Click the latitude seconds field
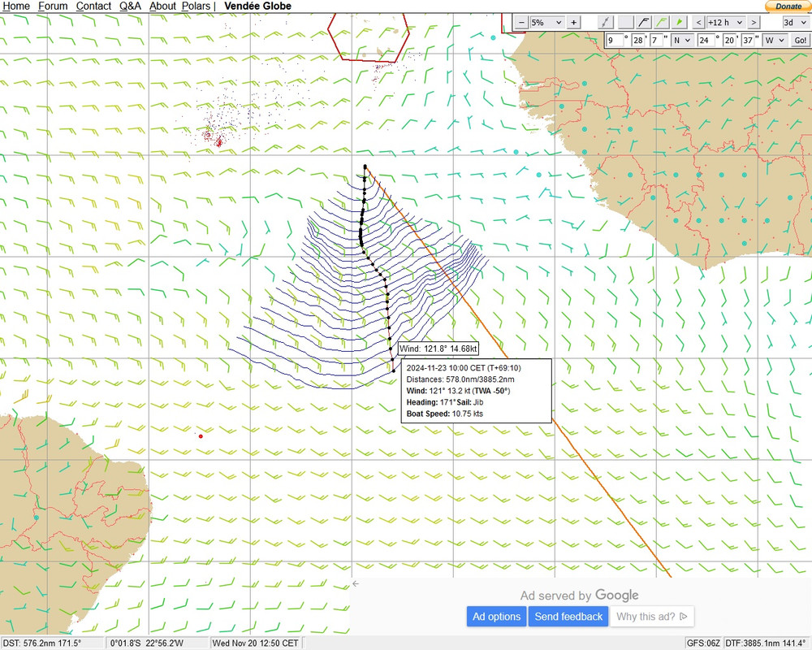 tap(656, 40)
